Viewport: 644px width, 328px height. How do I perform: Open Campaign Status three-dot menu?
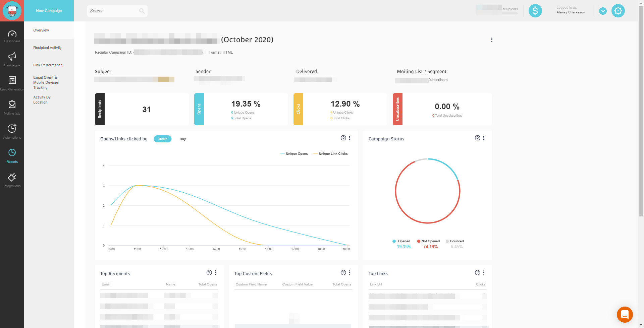click(484, 138)
